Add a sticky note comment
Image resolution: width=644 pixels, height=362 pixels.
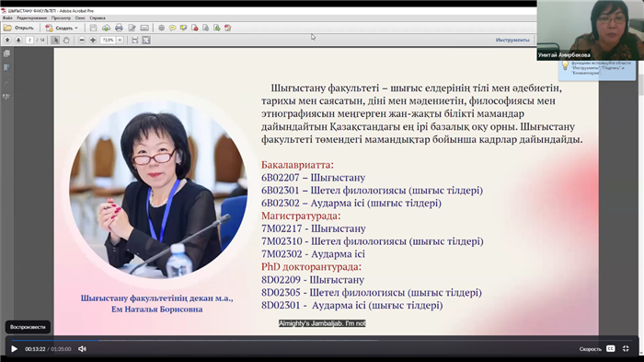(173, 28)
